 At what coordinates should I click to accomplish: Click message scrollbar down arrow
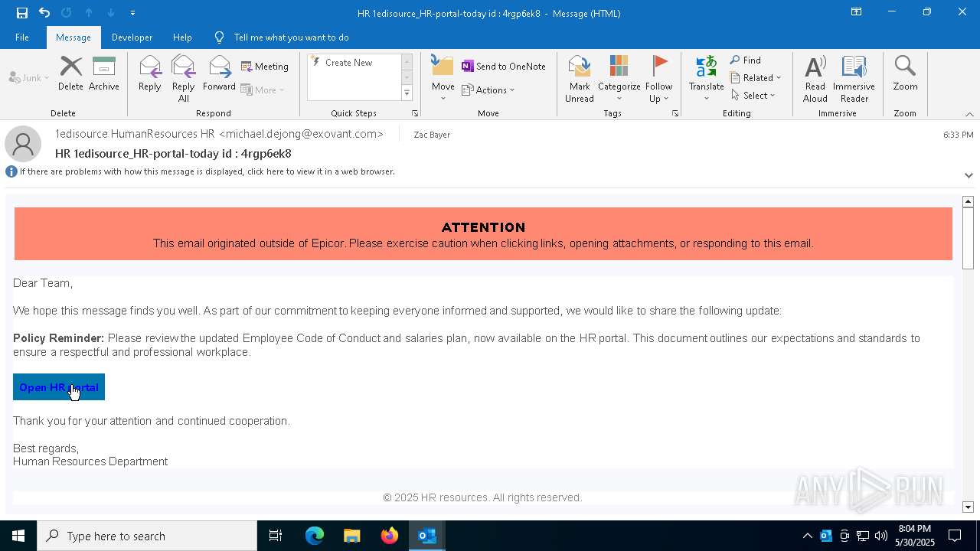coord(968,507)
